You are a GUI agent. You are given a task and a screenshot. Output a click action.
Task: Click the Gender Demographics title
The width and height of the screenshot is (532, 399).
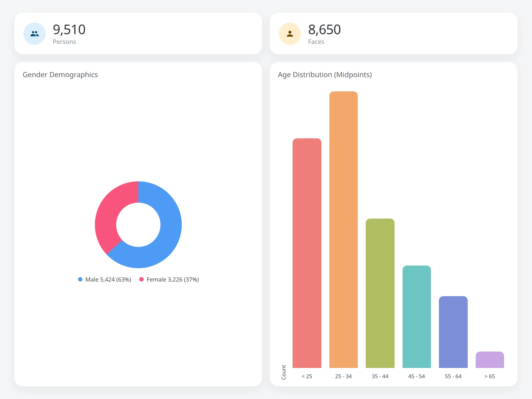60,75
